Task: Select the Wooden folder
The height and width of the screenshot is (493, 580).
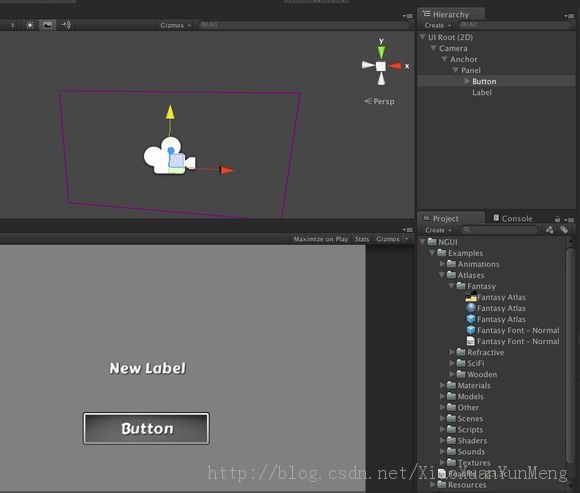Action: pos(482,375)
